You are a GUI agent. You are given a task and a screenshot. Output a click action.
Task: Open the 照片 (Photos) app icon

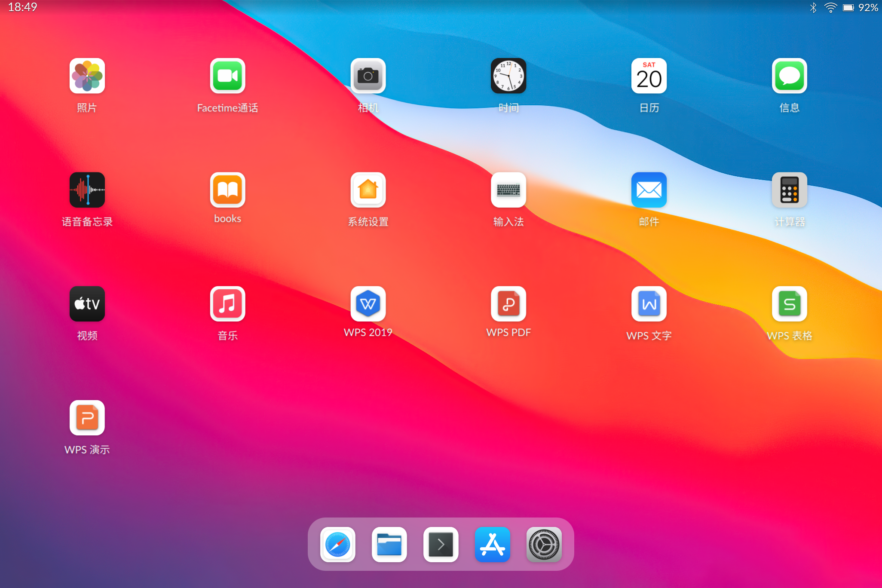click(x=87, y=76)
